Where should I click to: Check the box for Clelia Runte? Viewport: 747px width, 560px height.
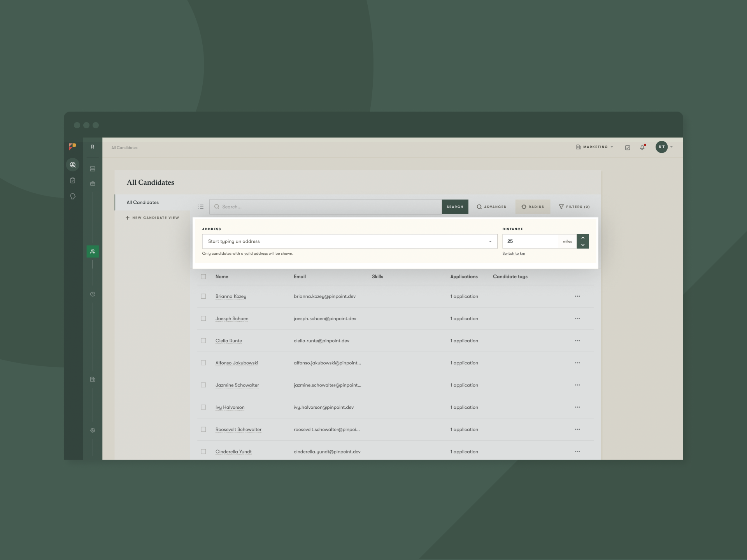coord(203,341)
